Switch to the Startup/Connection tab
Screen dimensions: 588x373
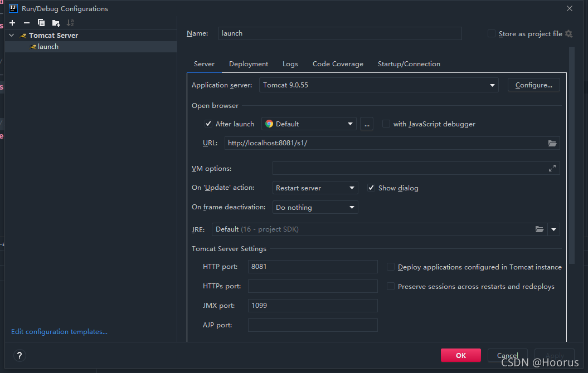409,64
